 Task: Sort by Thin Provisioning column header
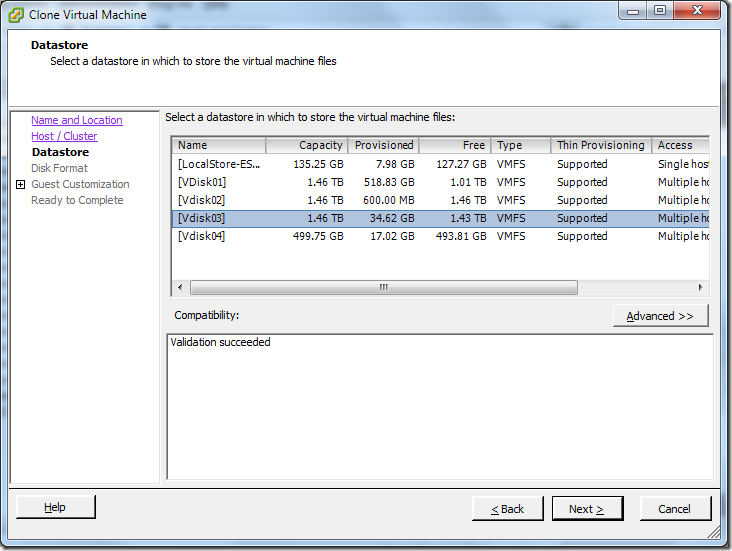(601, 145)
